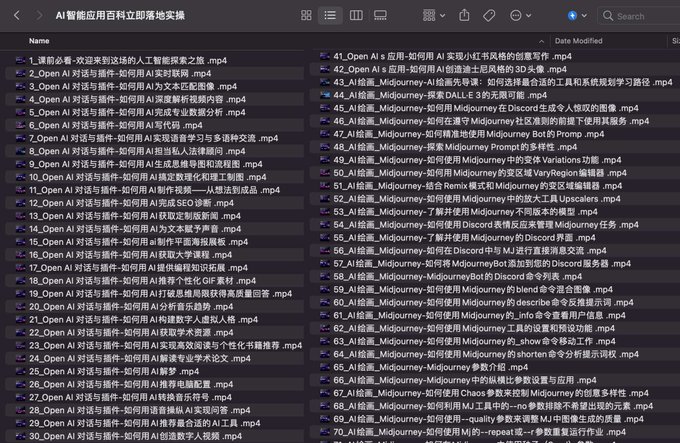Go forward with the right chevron
The height and width of the screenshot is (443, 680).
39,16
